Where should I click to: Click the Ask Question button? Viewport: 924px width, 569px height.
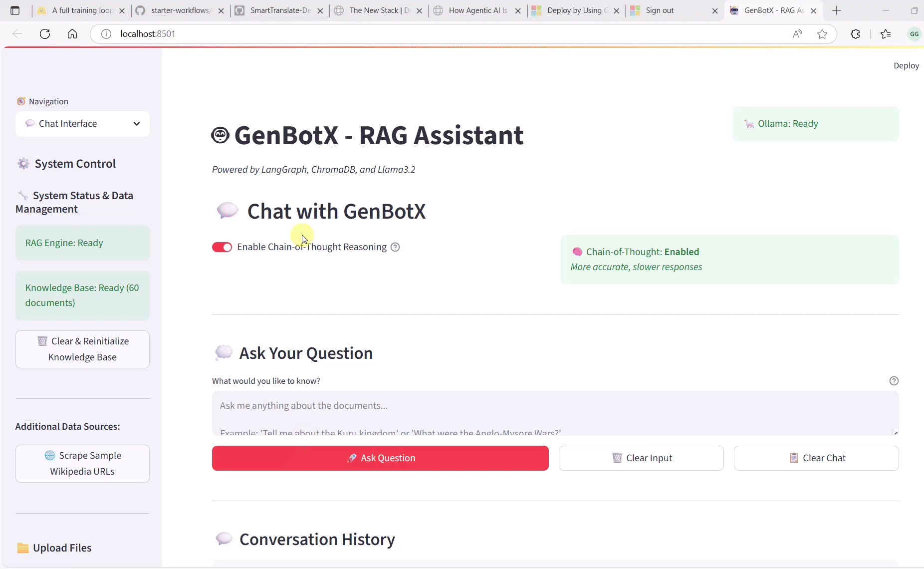tap(380, 458)
